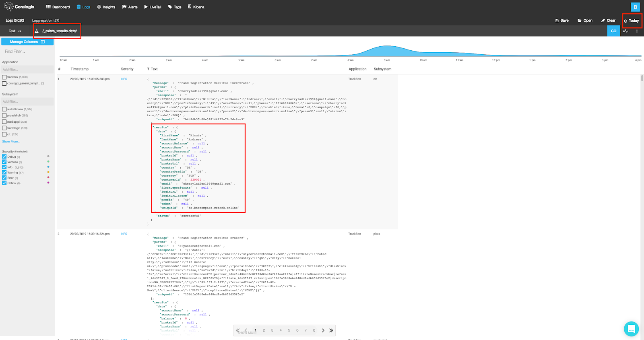Open the Tags page
The image size is (644, 340).
(x=175, y=7)
